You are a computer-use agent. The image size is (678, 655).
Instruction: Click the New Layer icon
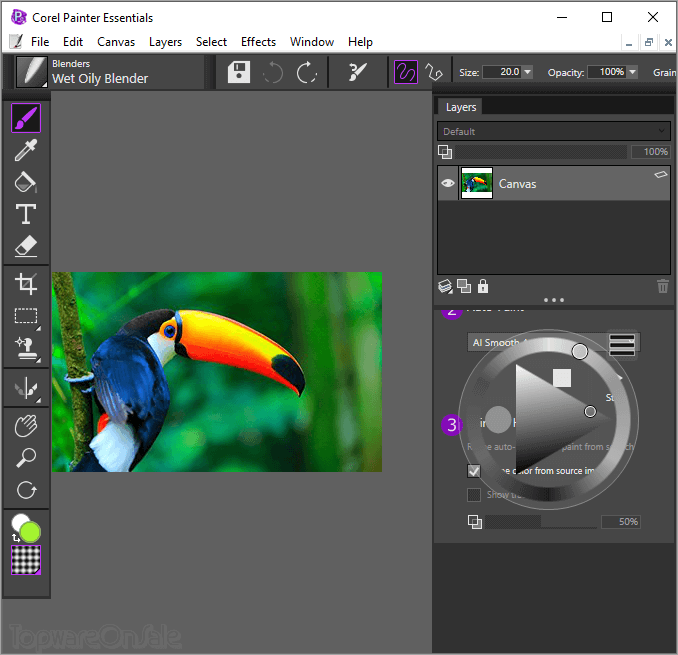coord(445,286)
